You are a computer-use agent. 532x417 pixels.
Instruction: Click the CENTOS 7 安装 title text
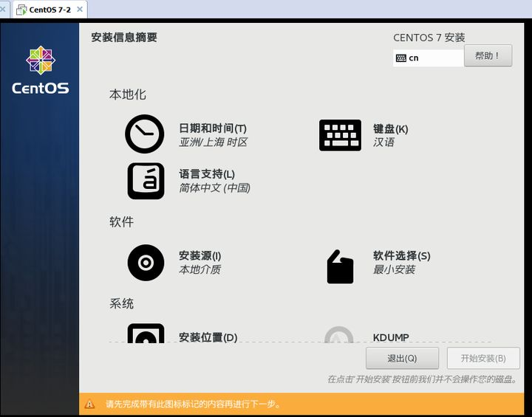429,38
